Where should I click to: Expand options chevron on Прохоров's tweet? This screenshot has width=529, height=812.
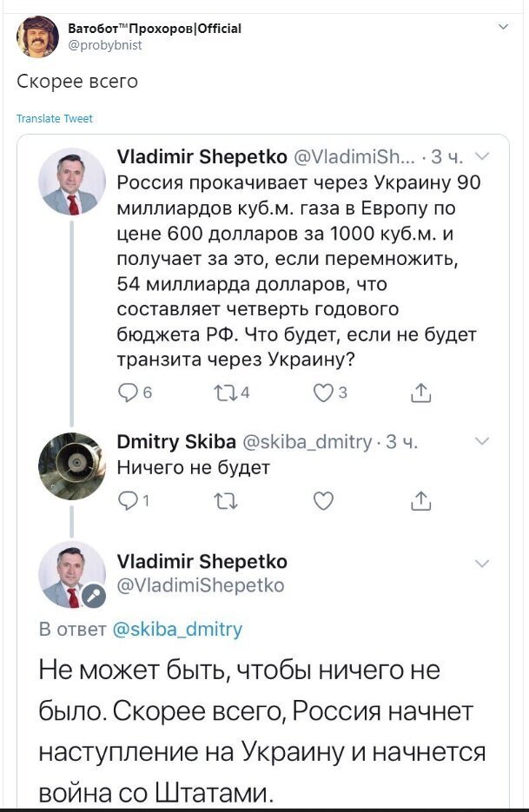click(503, 27)
